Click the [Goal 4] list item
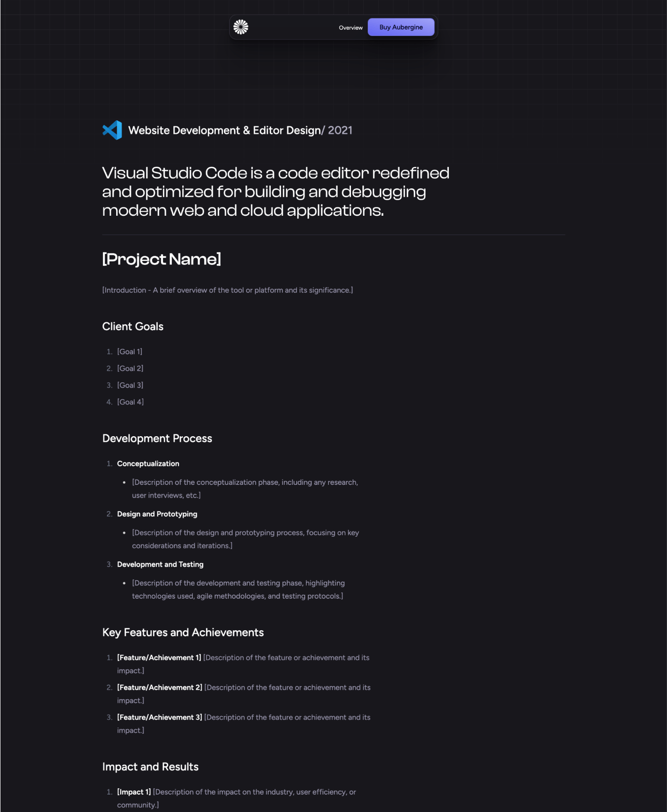The height and width of the screenshot is (812, 667). 130,402
